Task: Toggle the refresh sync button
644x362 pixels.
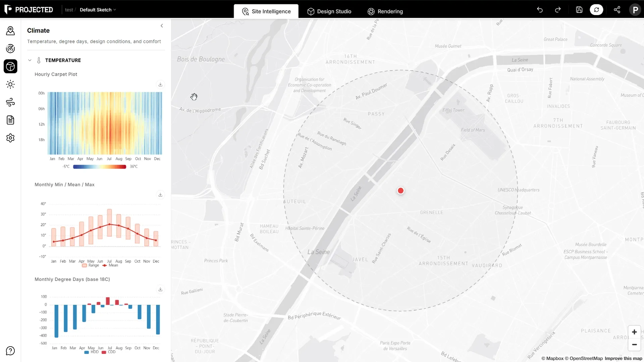Action: (596, 10)
